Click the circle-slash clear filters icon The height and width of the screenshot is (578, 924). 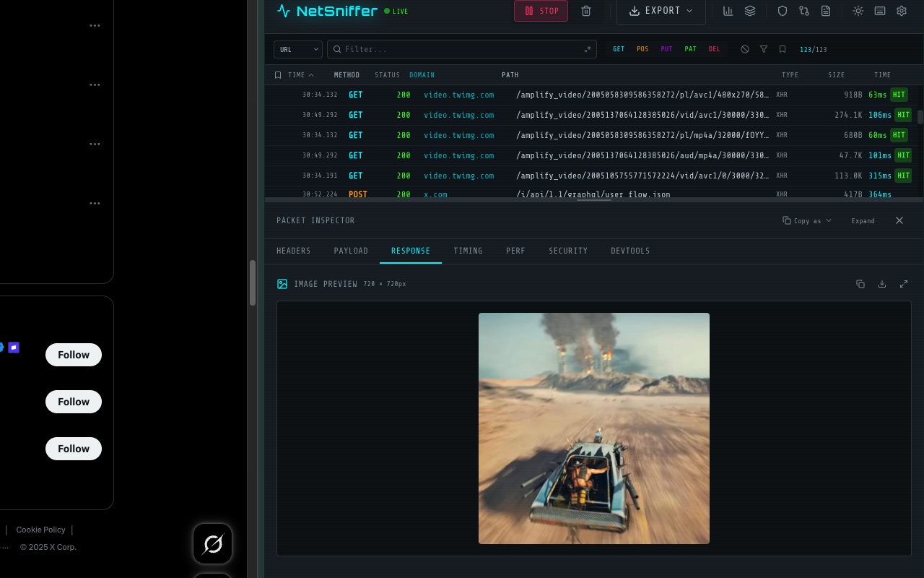745,49
